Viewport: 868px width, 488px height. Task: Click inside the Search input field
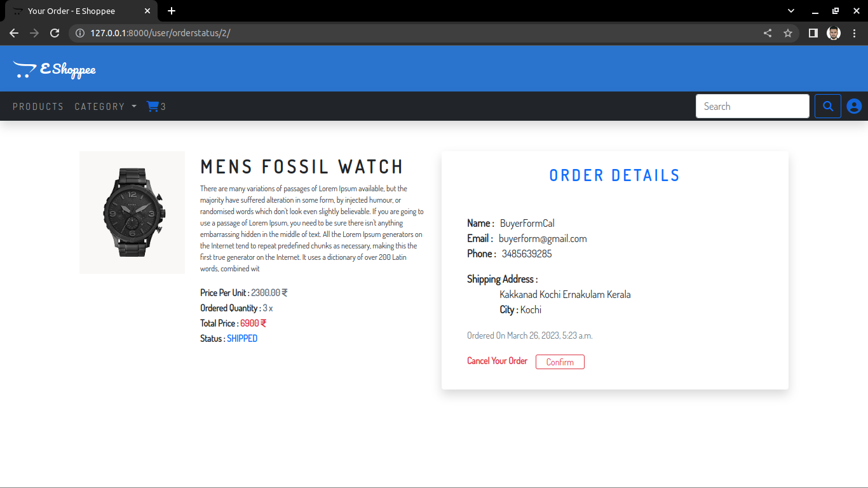pos(752,106)
